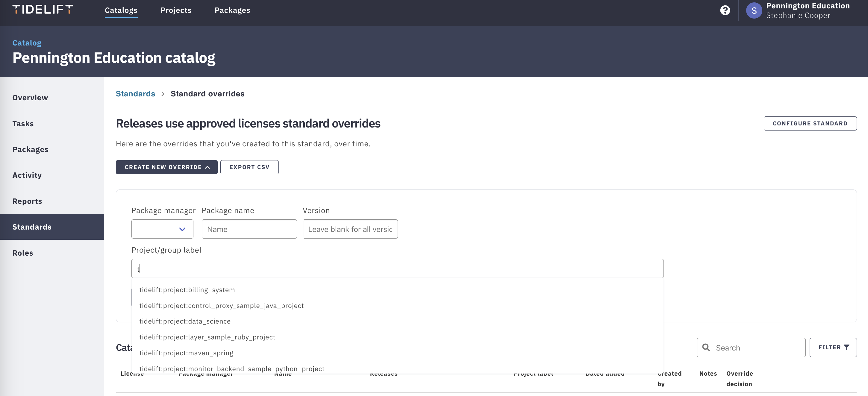Open Activity in the sidebar
868x396 pixels.
point(52,175)
